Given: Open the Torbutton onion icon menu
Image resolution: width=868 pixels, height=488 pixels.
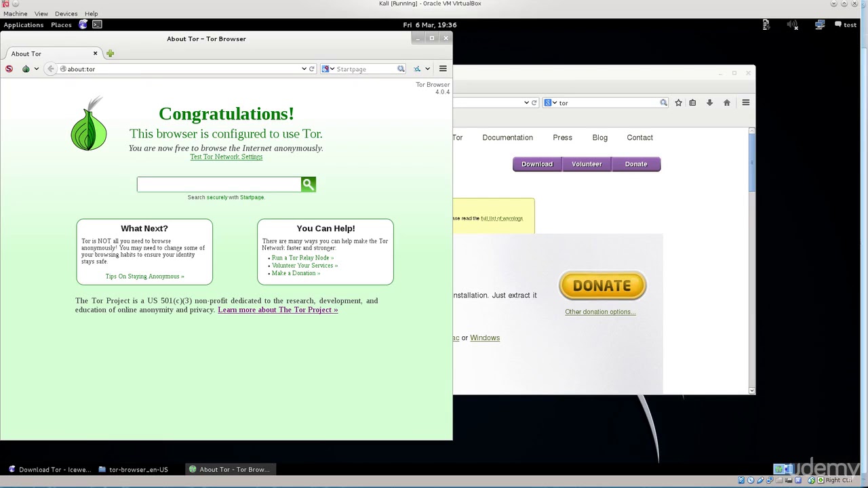Looking at the screenshot, I should (26, 68).
